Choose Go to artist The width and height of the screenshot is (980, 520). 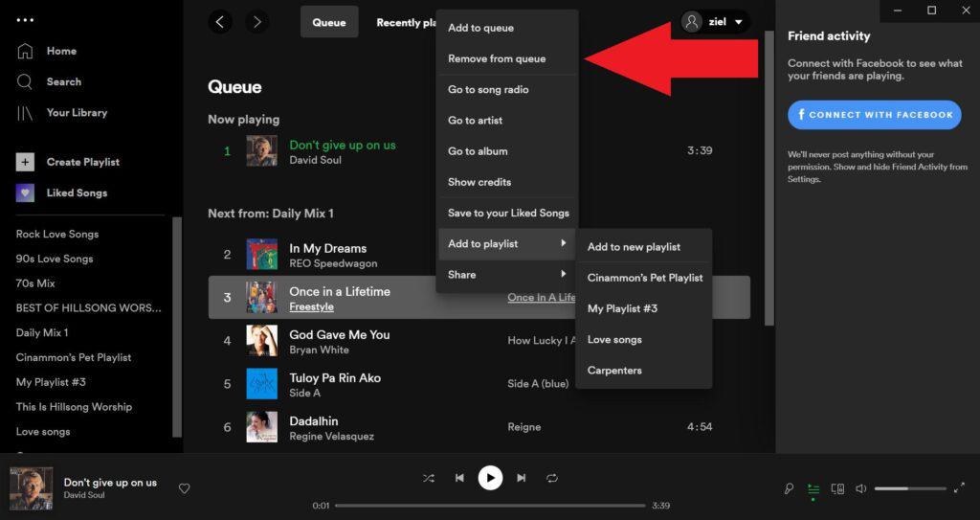pos(507,120)
